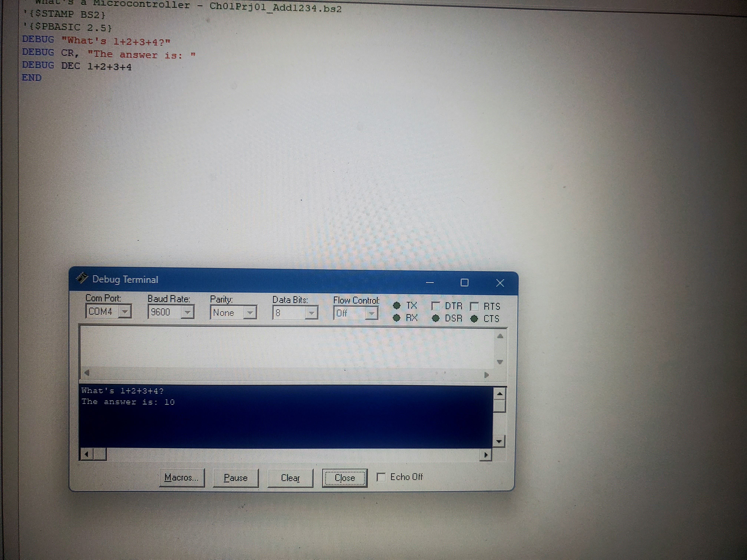Click the DEBUG DEC 1+2+3+4 code line
Image resolution: width=747 pixels, height=560 pixels.
pos(77,66)
